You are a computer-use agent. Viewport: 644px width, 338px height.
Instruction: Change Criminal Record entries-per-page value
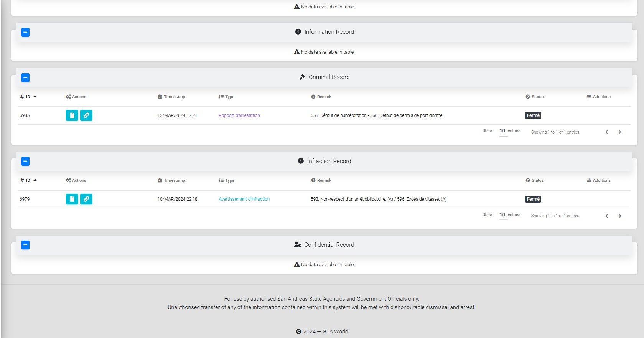[x=503, y=131]
